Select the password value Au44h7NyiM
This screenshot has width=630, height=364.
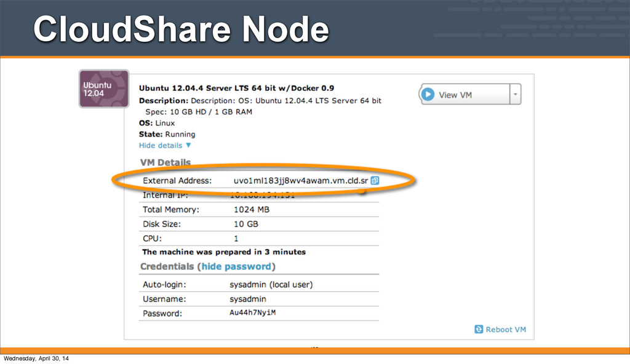point(253,312)
